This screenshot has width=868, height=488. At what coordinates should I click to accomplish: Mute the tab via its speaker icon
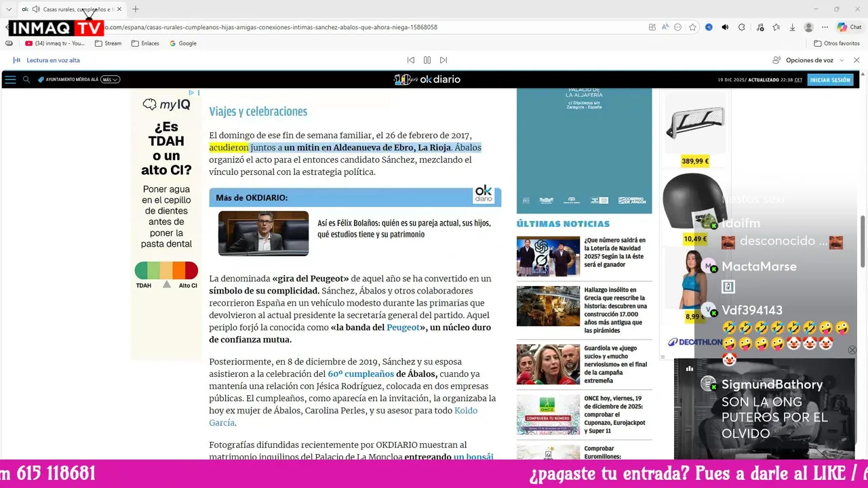[x=36, y=9]
